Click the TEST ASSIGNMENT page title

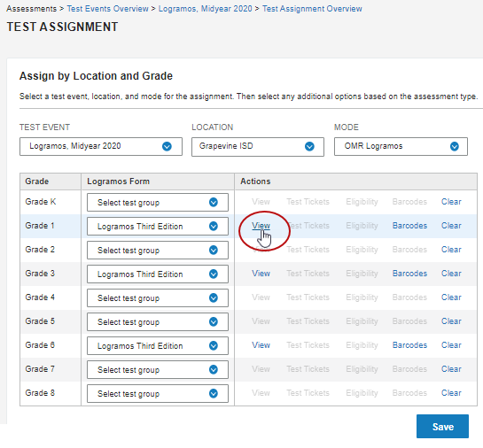coord(62,27)
